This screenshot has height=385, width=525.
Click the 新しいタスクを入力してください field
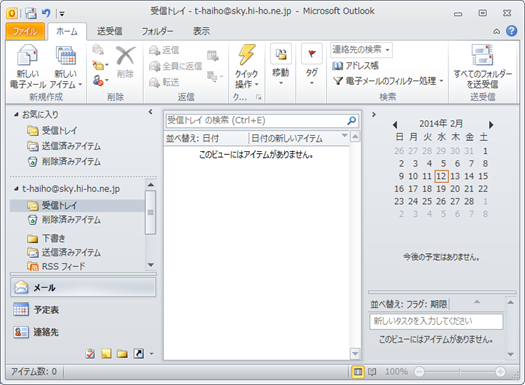436,321
